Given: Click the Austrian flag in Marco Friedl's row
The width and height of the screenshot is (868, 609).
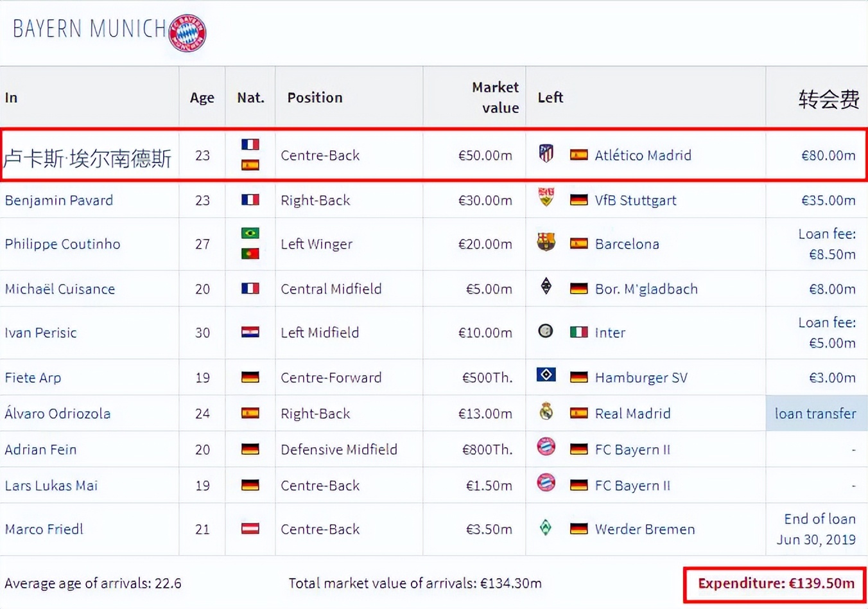Looking at the screenshot, I should click(x=250, y=529).
